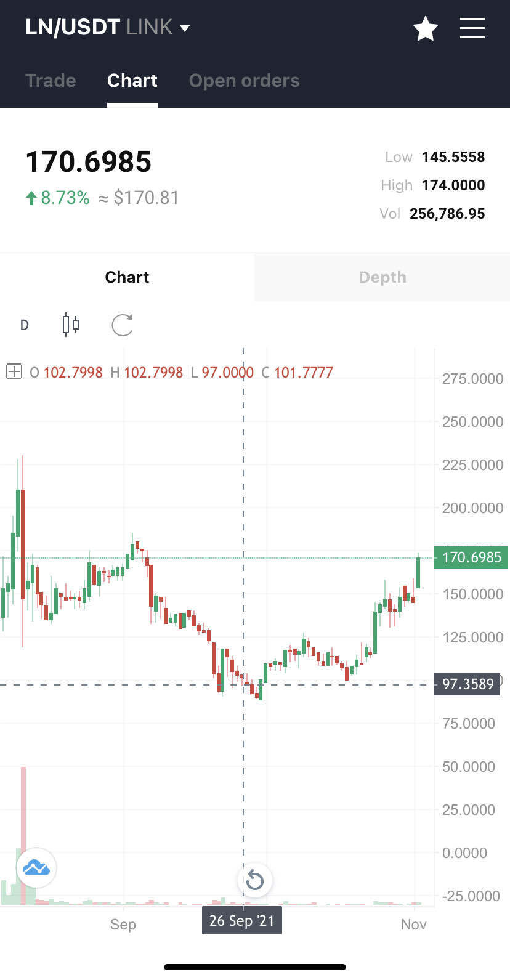Image resolution: width=510 pixels, height=980 pixels.
Task: Toggle the OHLC legend plus box
Action: (x=14, y=372)
